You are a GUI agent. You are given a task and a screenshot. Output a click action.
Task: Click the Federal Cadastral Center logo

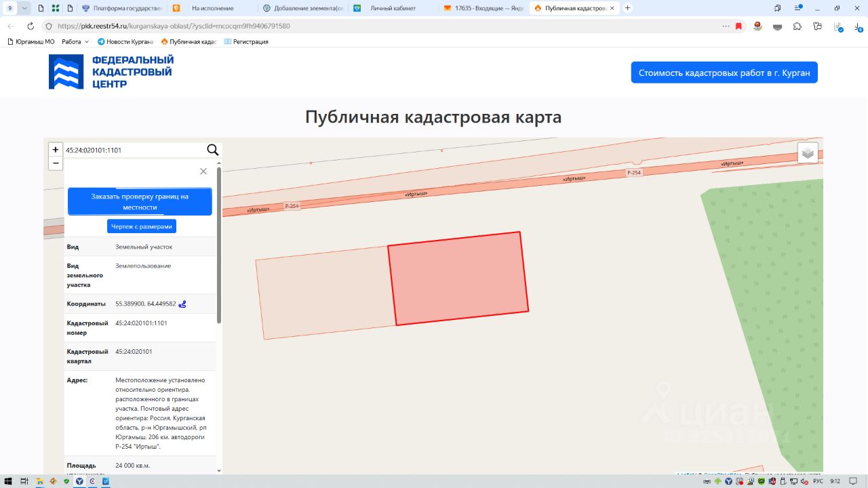point(111,72)
